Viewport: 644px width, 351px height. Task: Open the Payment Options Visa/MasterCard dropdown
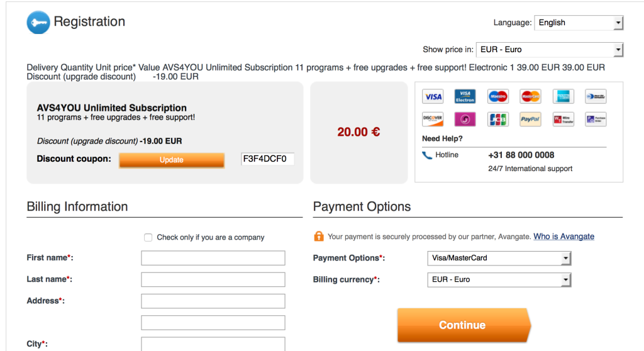(x=499, y=258)
